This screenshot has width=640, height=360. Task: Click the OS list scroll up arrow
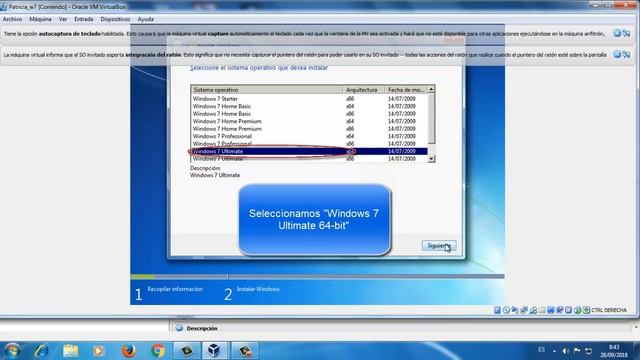(431, 89)
